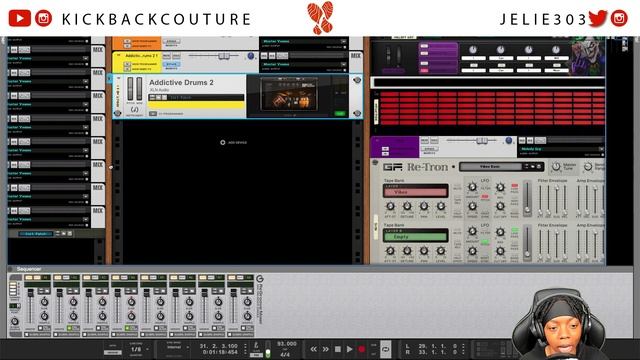Click the topmost MIX button in left rack
Viewport: 640px width, 360px height.
pos(98,50)
